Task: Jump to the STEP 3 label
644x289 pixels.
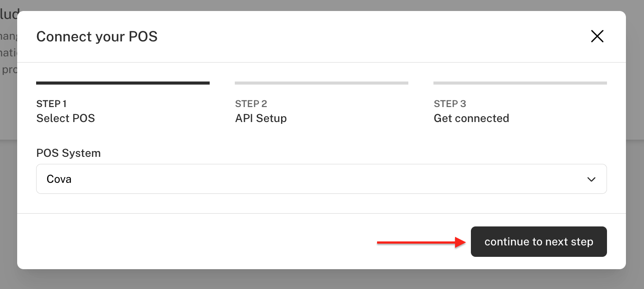Action: coord(450,104)
